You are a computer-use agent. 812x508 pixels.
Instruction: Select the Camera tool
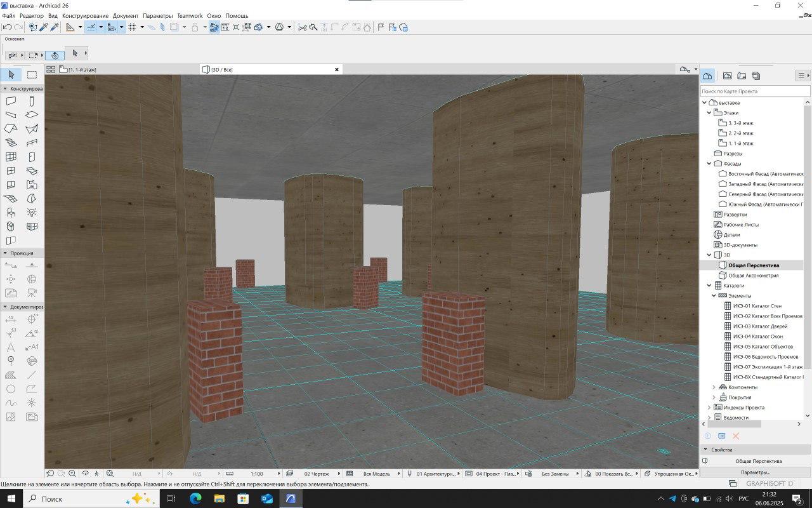pos(32,293)
